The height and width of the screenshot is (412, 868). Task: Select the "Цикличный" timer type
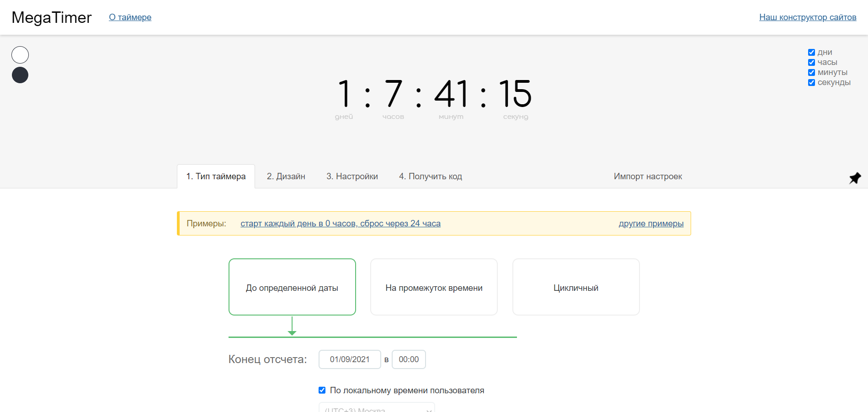tap(575, 287)
